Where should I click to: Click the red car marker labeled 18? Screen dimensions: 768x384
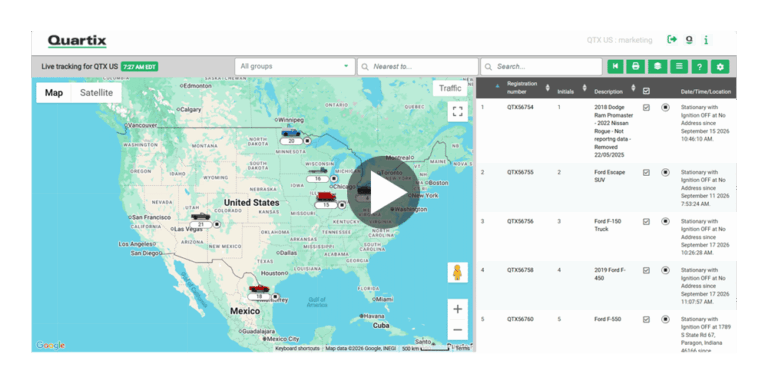[259, 288]
